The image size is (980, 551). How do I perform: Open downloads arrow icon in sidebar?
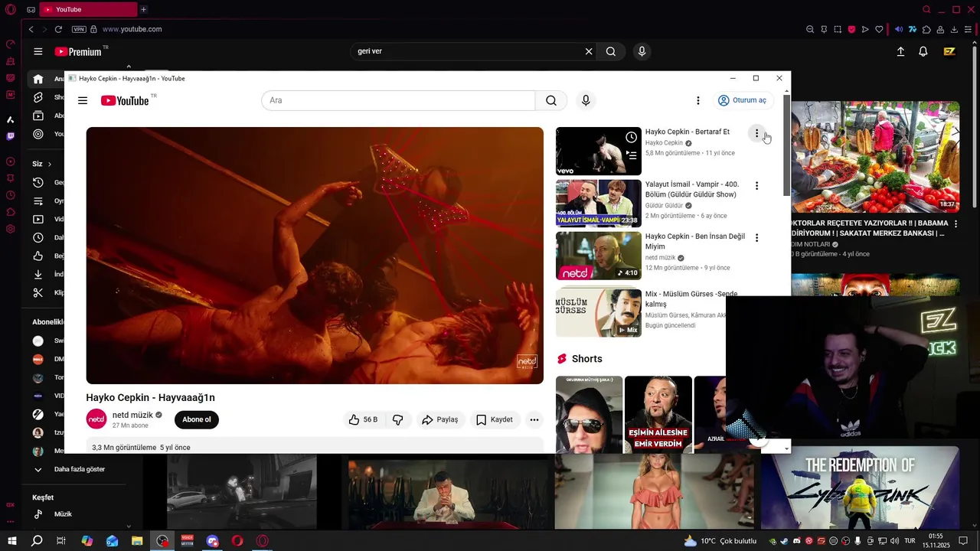(38, 274)
